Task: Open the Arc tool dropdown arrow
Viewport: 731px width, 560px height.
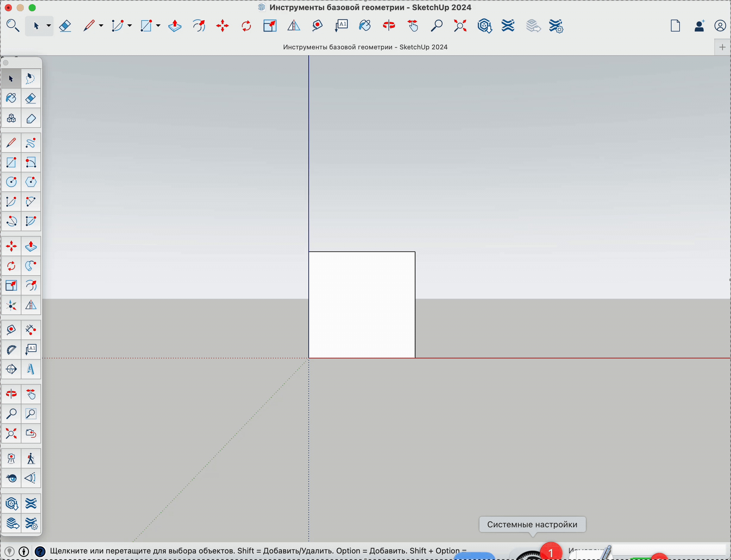Action: coord(130,26)
